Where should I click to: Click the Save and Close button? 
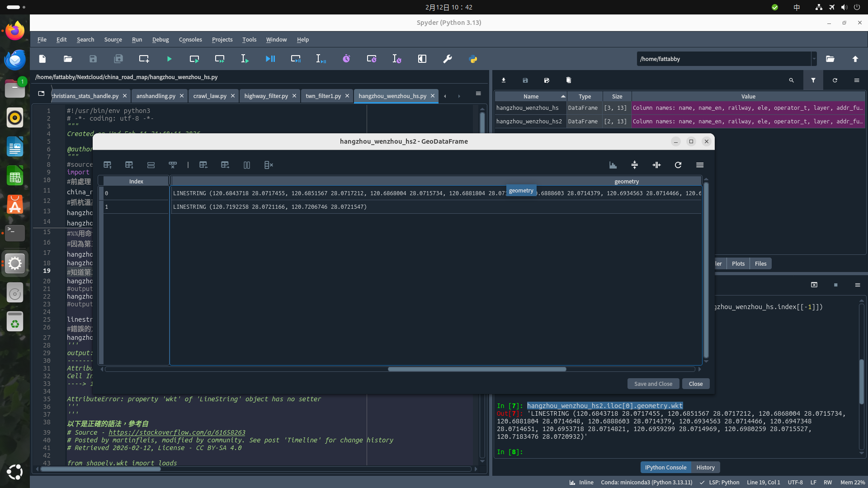[x=653, y=384]
